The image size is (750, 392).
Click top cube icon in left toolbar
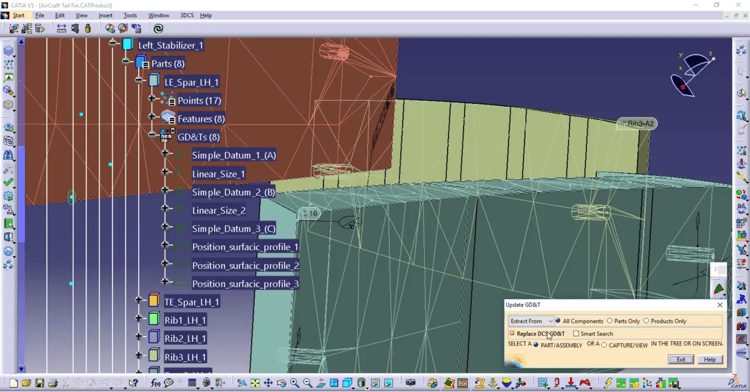8,50
